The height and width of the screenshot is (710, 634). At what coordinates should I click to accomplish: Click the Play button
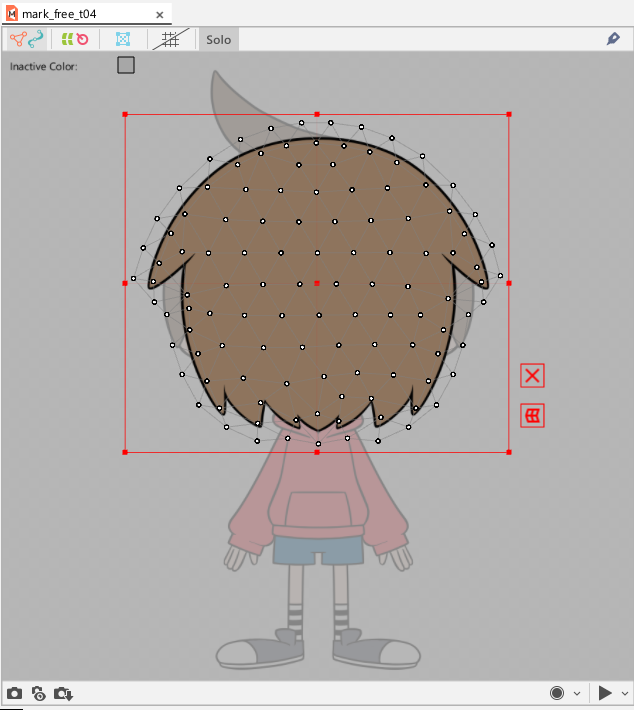(605, 693)
